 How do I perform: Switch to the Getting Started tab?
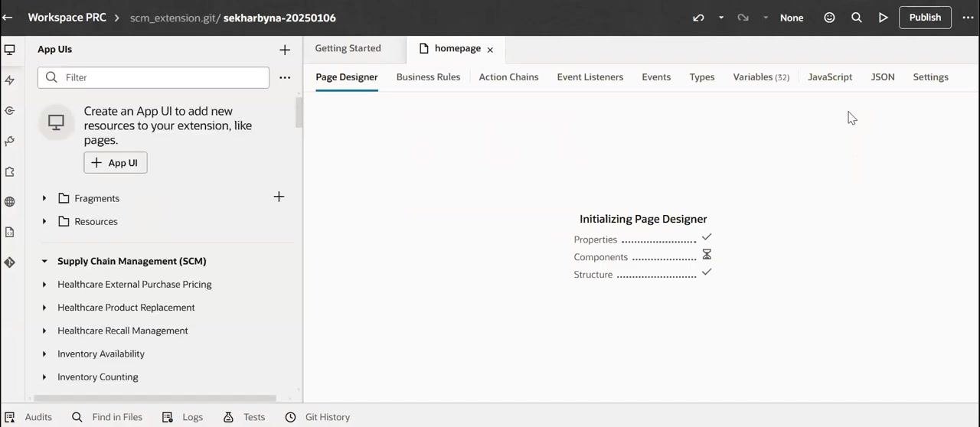(348, 48)
